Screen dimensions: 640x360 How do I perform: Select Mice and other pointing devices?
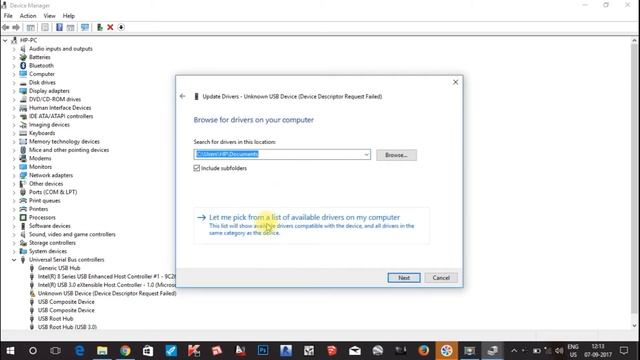[x=69, y=150]
